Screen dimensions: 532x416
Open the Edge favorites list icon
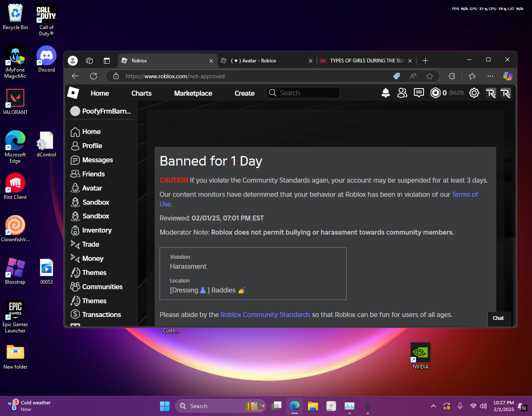(x=472, y=76)
